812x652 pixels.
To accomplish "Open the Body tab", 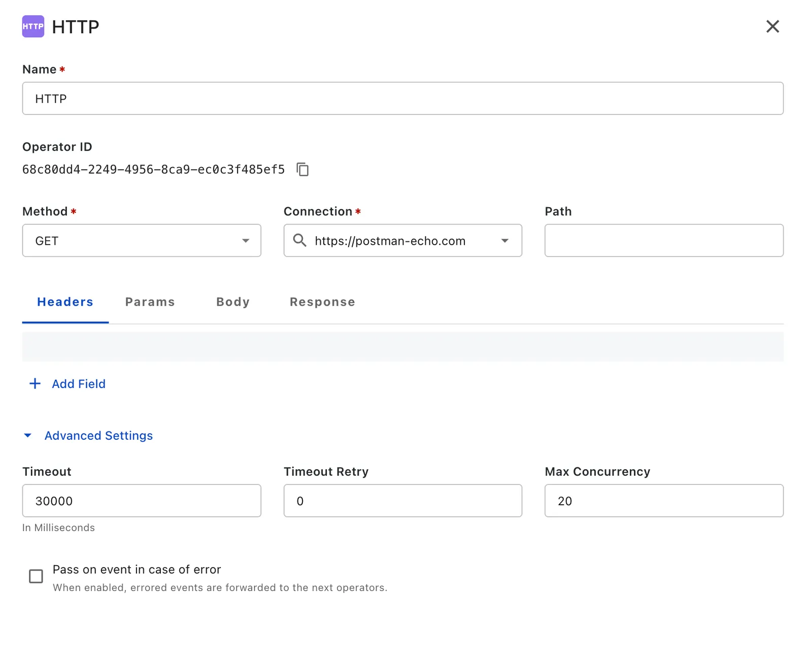I will point(233,302).
